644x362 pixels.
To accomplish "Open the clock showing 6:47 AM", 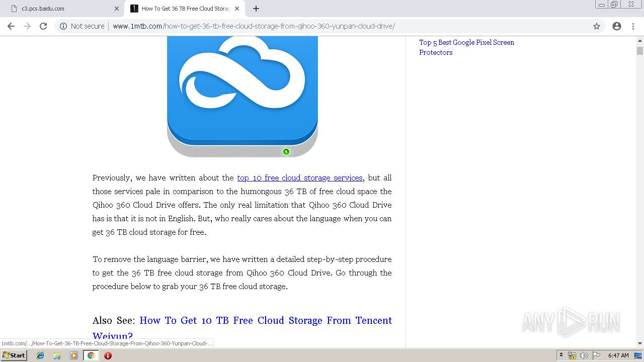I will (618, 355).
